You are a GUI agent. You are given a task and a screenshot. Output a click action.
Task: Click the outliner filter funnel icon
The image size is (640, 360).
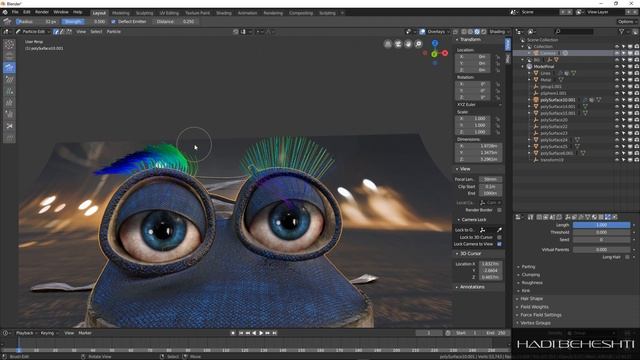click(x=621, y=31)
